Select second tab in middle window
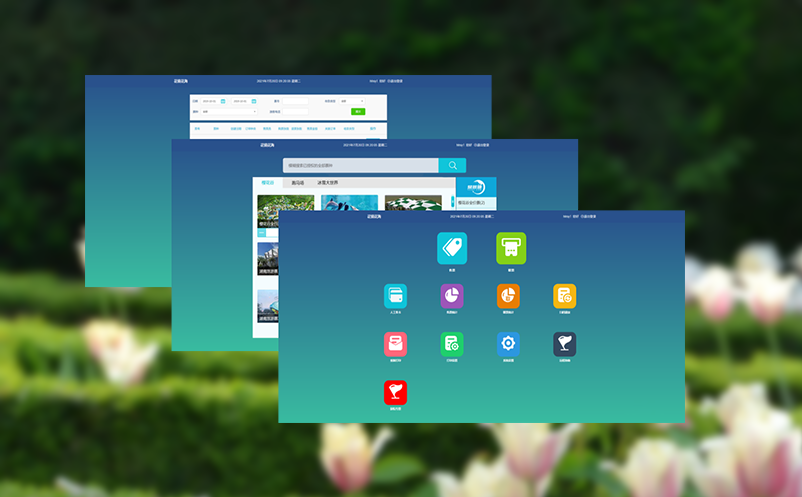Image resolution: width=802 pixels, height=497 pixels. pyautogui.click(x=298, y=183)
